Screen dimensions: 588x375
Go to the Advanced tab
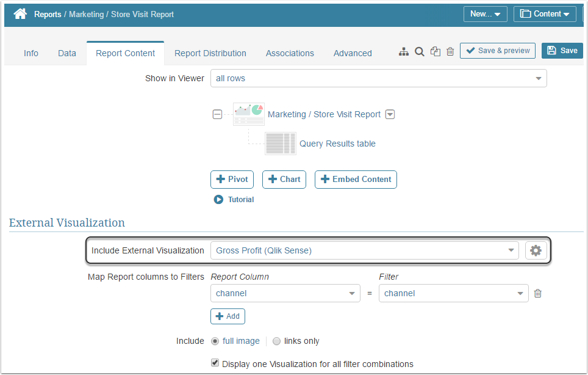pyautogui.click(x=353, y=53)
